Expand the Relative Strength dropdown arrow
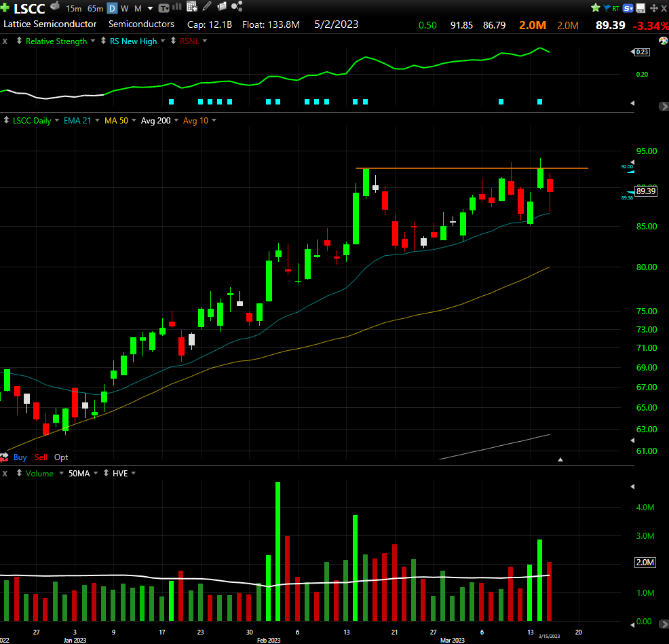Image resolution: width=669 pixels, height=644 pixels. 93,41
